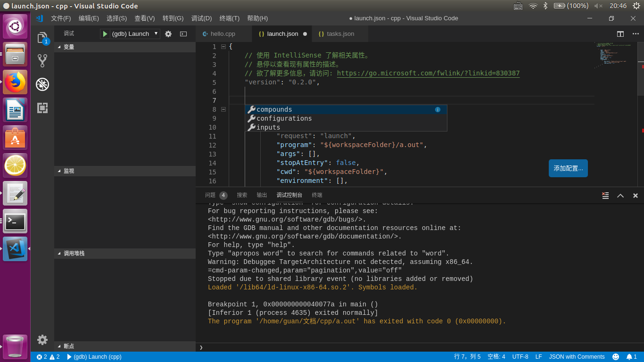Collapse the 调用堆栈 call stack section

tap(125, 254)
